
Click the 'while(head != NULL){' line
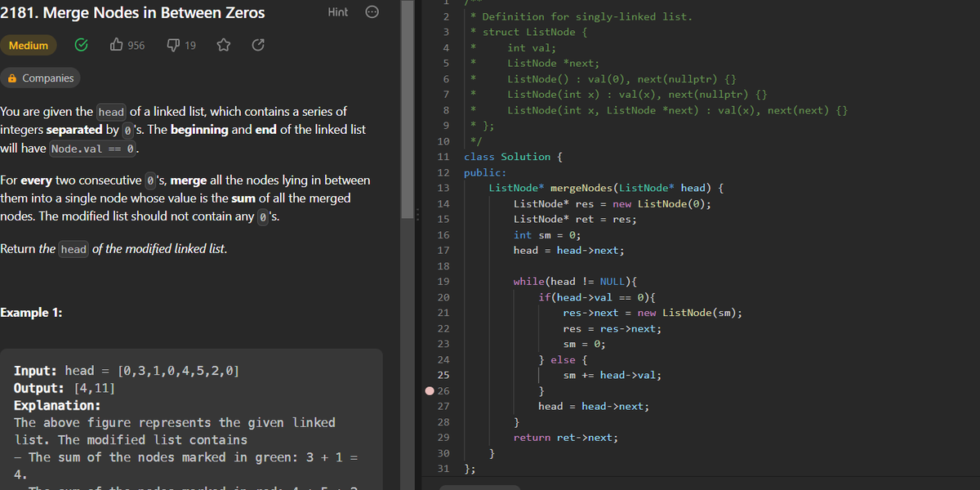point(576,282)
